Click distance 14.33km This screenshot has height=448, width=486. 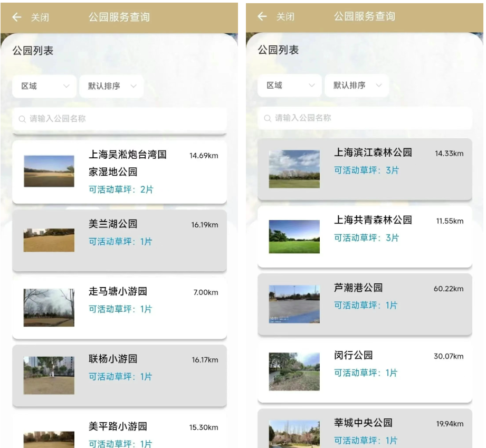[x=449, y=154]
